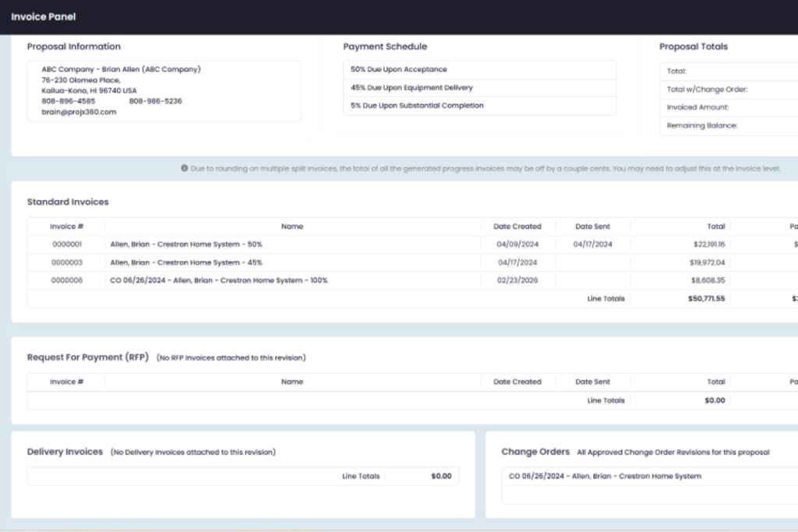Image resolution: width=798 pixels, height=532 pixels.
Task: Click the Invoice Panel title bar label
Action: 43,16
